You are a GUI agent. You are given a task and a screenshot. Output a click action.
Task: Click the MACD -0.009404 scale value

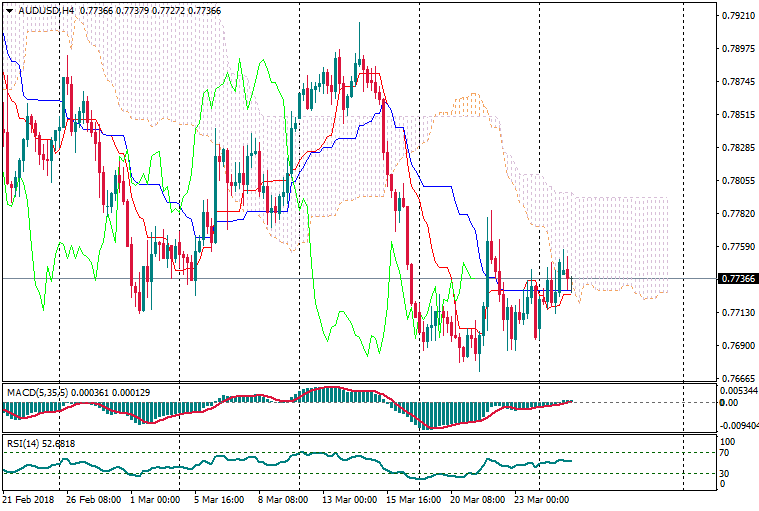coord(740,424)
